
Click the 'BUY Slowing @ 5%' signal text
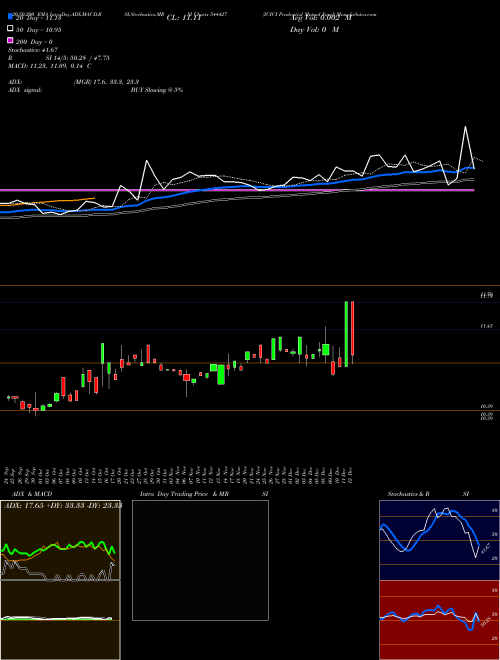tap(157, 90)
